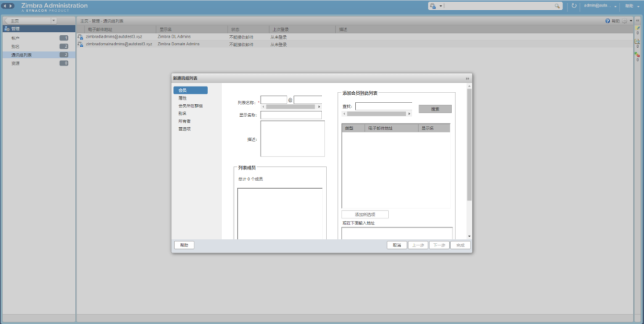
Task: Click the colored blocks status icon
Action: 638,55
